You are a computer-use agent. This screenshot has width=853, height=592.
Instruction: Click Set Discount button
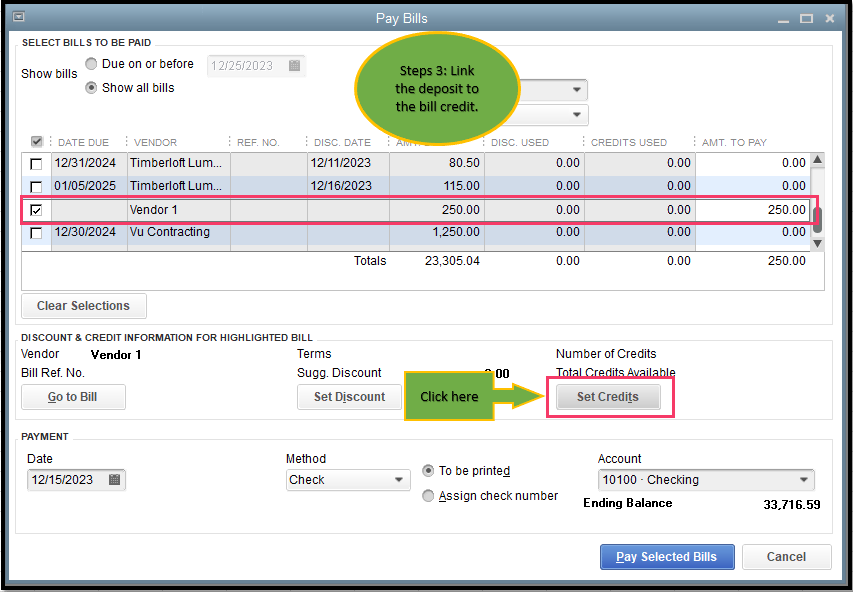349,397
